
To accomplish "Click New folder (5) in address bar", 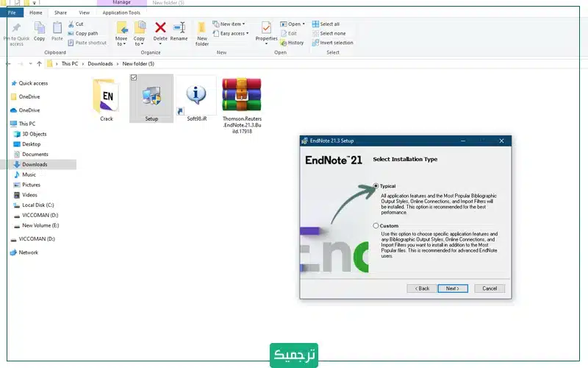I will click(x=138, y=64).
